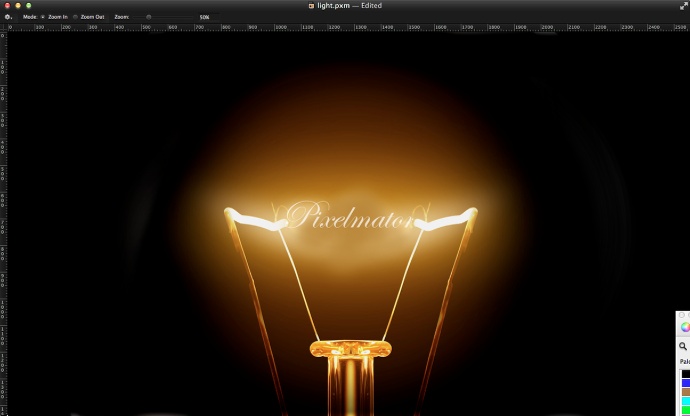
Task: Close the Colors window
Action: tap(682, 315)
